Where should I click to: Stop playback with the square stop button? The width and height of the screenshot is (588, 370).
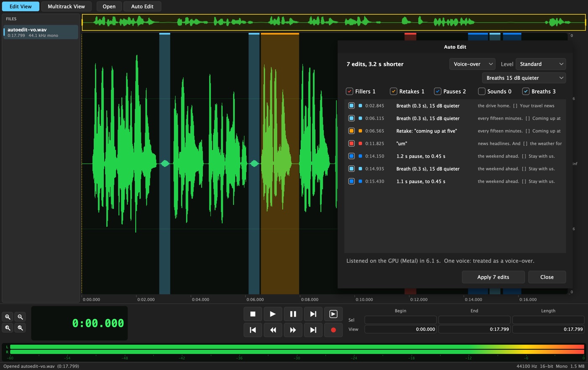coord(253,314)
